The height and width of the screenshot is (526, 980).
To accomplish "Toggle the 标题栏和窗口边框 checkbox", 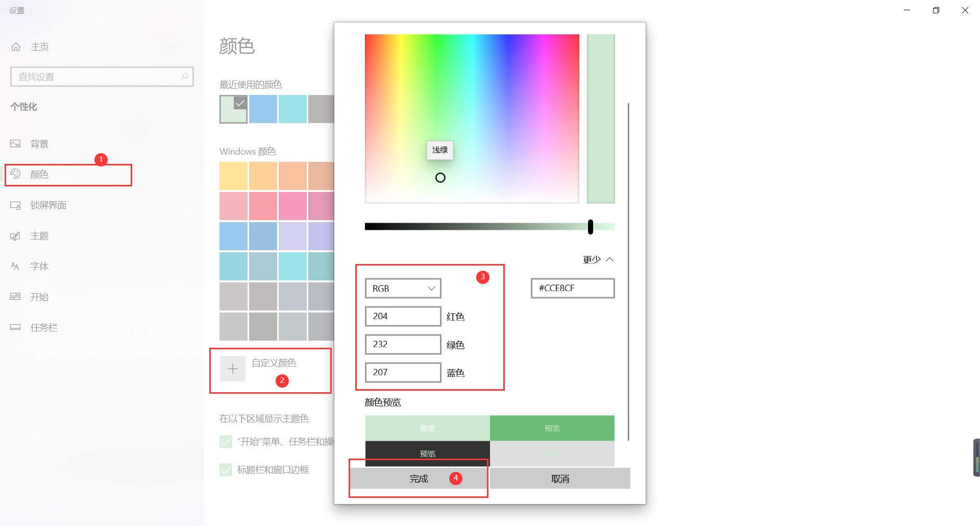I will point(226,470).
